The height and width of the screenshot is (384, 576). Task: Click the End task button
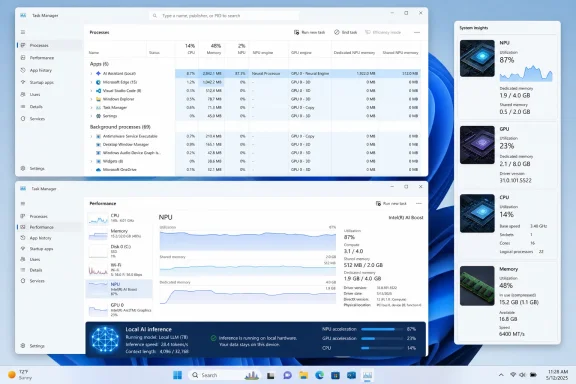(x=345, y=32)
